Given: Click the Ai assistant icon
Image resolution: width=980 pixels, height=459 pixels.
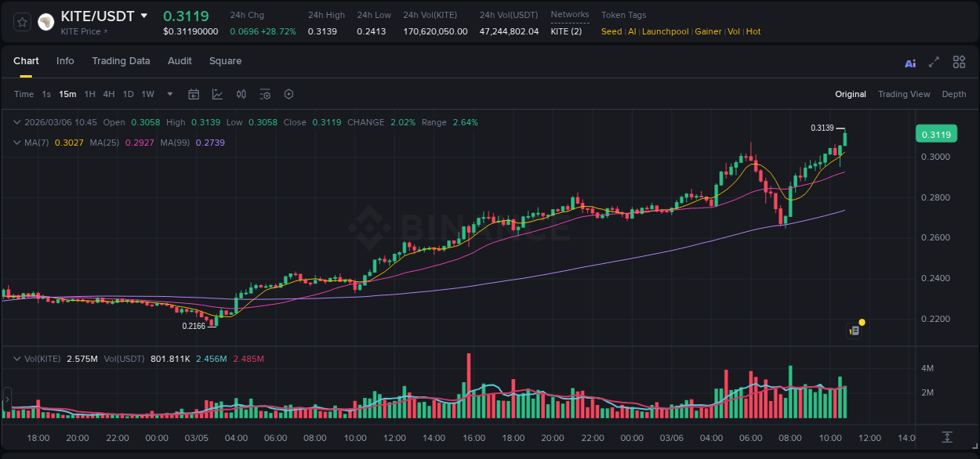Looking at the screenshot, I should coord(909,61).
